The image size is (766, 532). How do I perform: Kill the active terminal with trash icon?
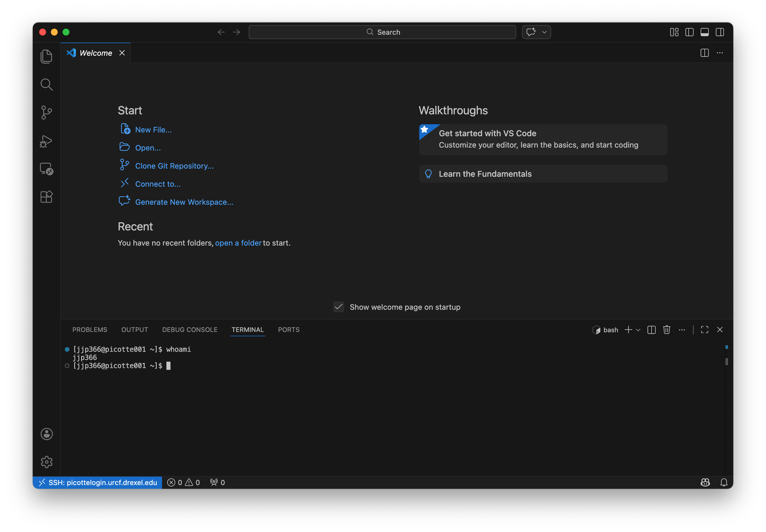coord(666,330)
